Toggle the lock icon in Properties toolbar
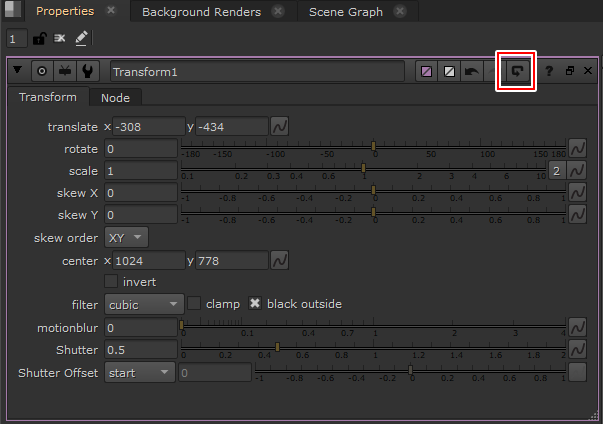Screen dimensions: 603x424 [x=39, y=38]
